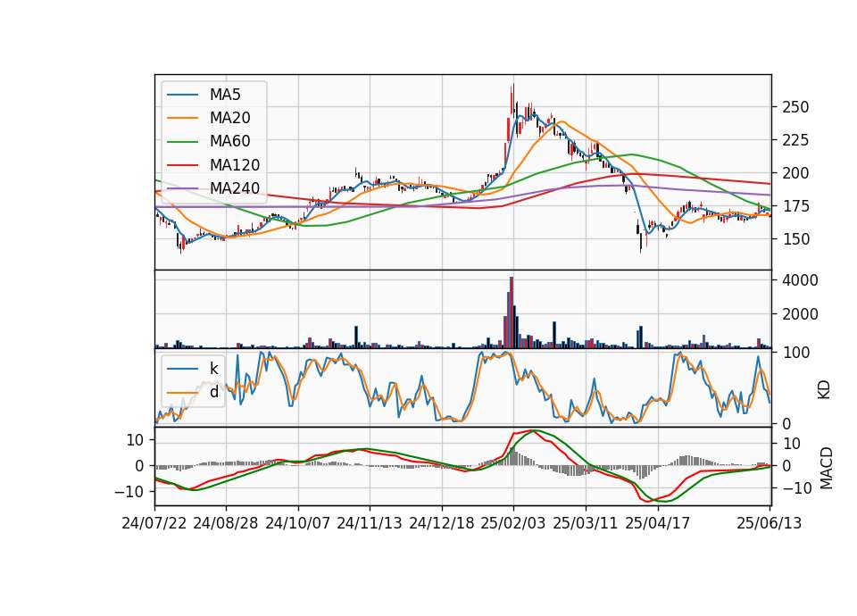Screen dimensions: 857x616
Task: Click the 24/08/28 date label
Action: [226, 523]
